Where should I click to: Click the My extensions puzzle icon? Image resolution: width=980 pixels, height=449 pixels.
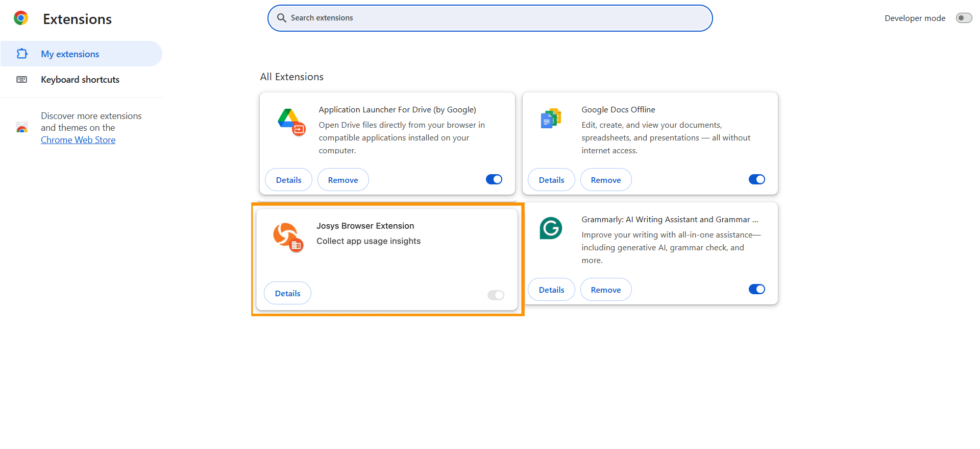point(22,54)
